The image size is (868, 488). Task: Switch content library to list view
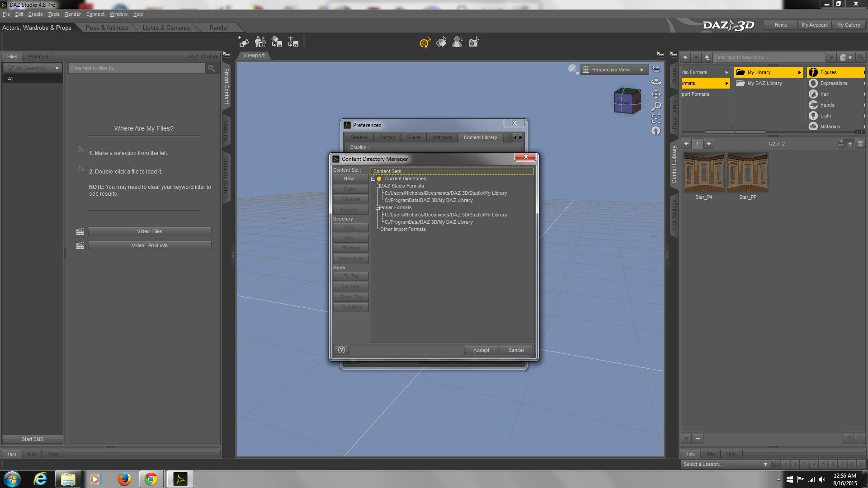(x=860, y=144)
